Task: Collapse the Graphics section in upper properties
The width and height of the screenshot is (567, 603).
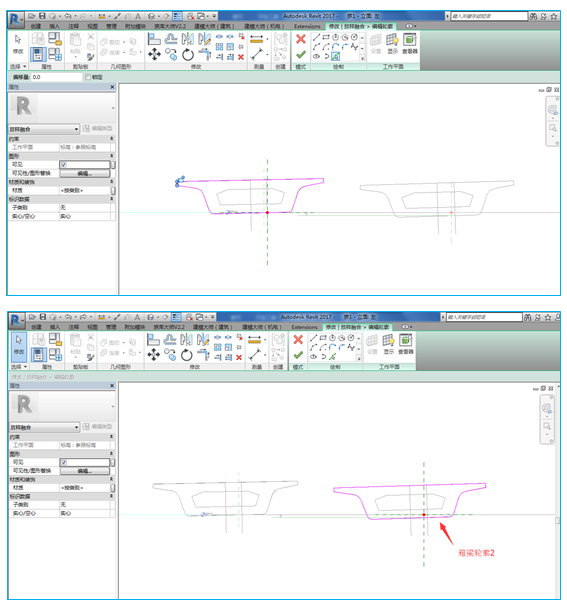Action: coord(112,156)
